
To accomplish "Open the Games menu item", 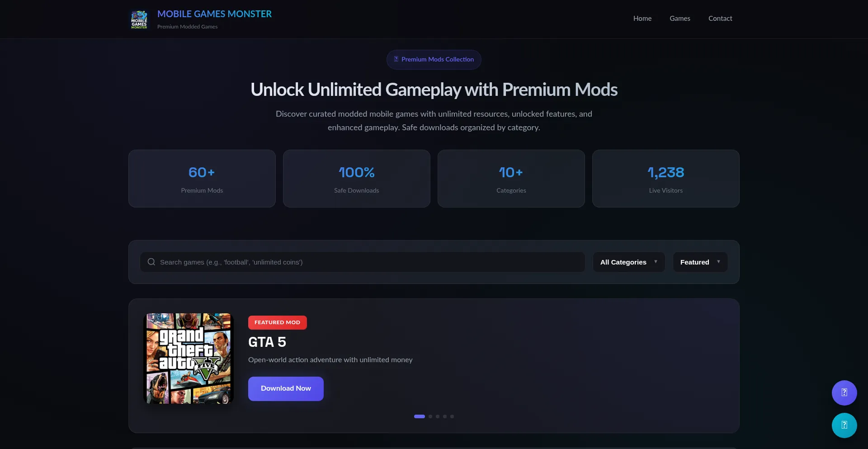I will click(x=679, y=19).
